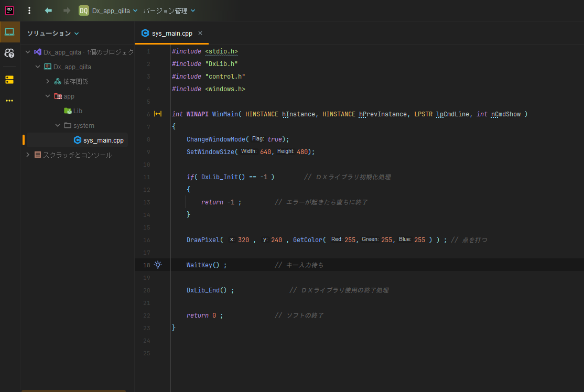The image size is (584, 392).
Task: Toggle the Solution Explorer tool window
Action: click(9, 31)
